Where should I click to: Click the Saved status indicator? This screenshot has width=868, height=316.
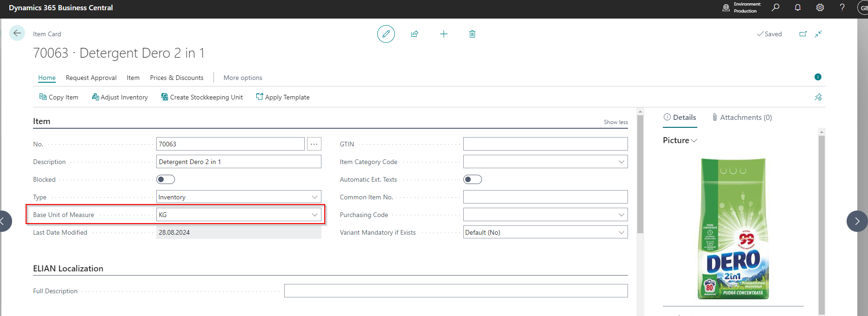pyautogui.click(x=769, y=34)
